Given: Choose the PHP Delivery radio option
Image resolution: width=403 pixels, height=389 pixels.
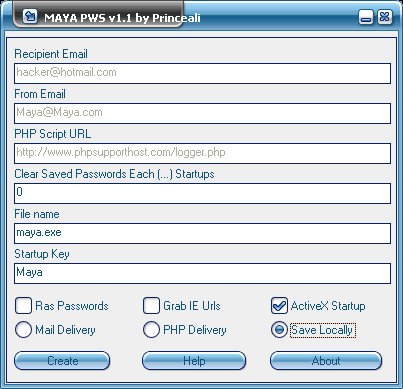Looking at the screenshot, I should (151, 330).
